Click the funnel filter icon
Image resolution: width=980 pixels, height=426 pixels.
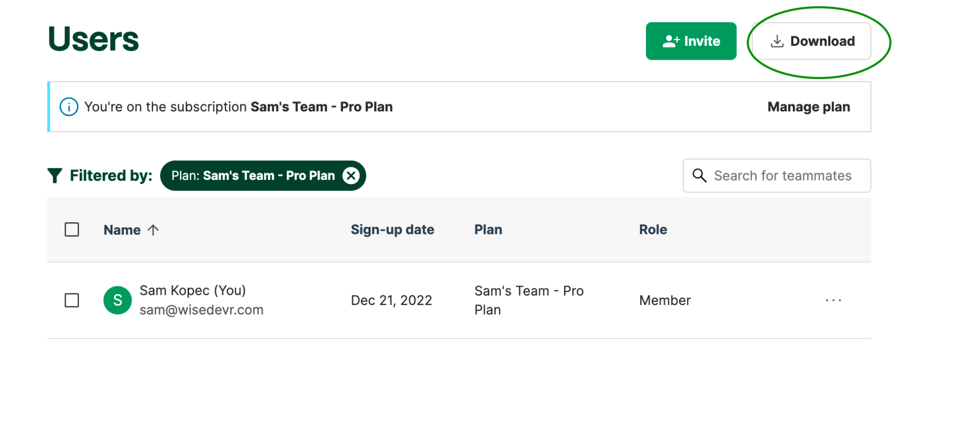(55, 176)
